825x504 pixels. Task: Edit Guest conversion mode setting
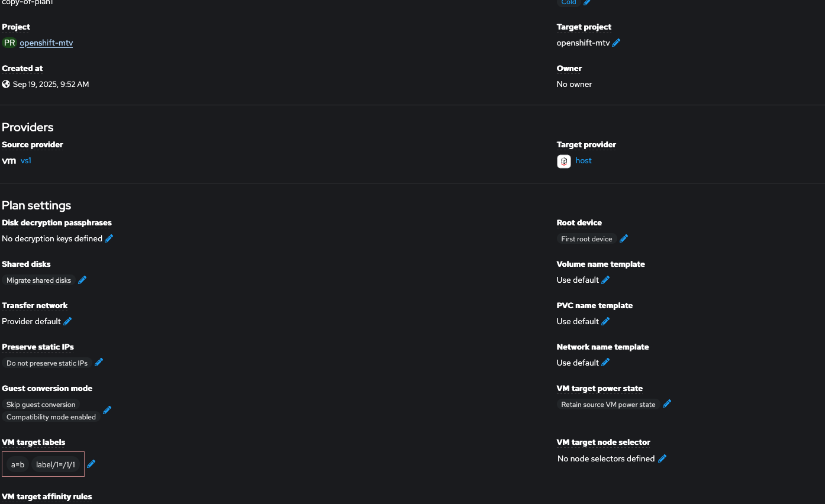[107, 410]
